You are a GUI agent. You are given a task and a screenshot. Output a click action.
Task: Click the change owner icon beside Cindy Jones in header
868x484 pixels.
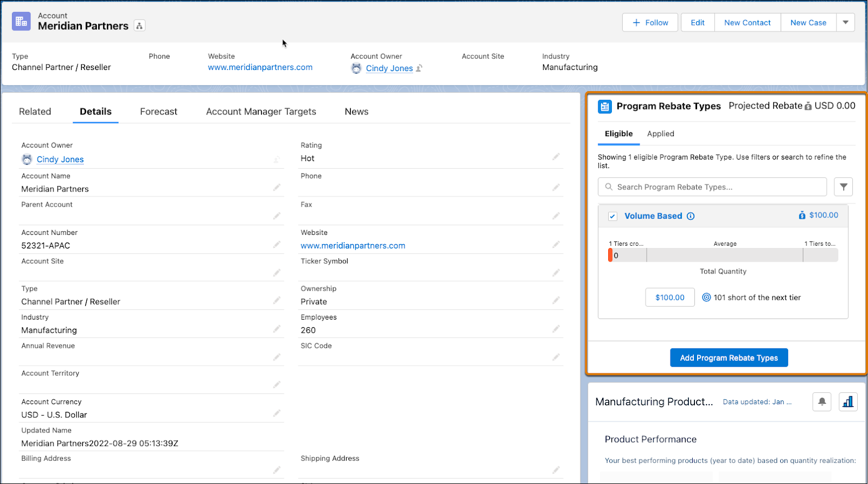coord(419,68)
